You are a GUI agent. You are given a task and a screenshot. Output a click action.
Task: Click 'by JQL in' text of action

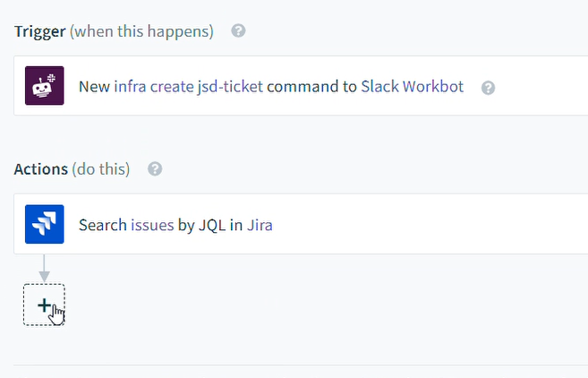(x=210, y=225)
